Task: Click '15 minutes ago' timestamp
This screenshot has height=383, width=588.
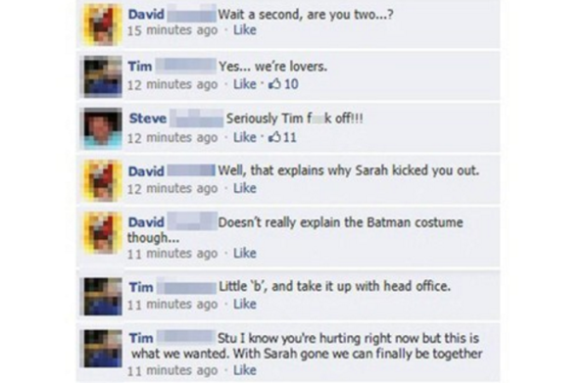Action: [172, 30]
